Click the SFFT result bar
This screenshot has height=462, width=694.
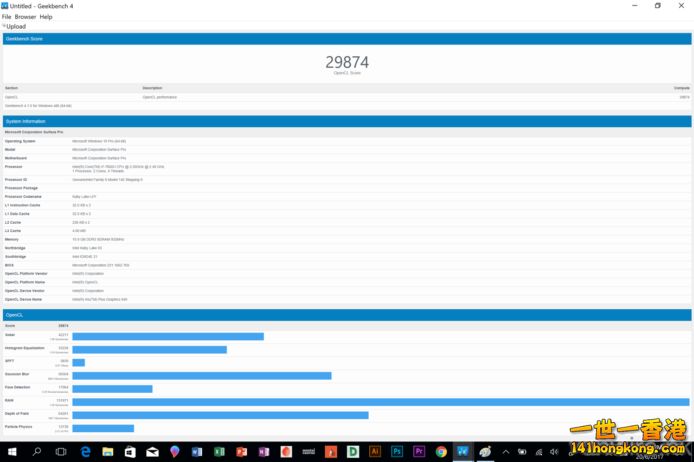click(79, 363)
